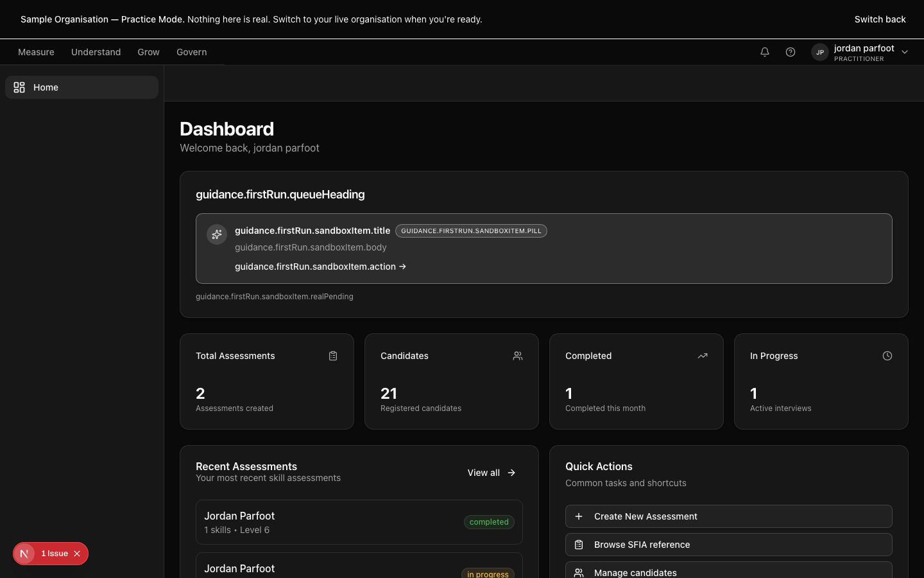Click Switch back in the banner
924x578 pixels.
(x=880, y=19)
